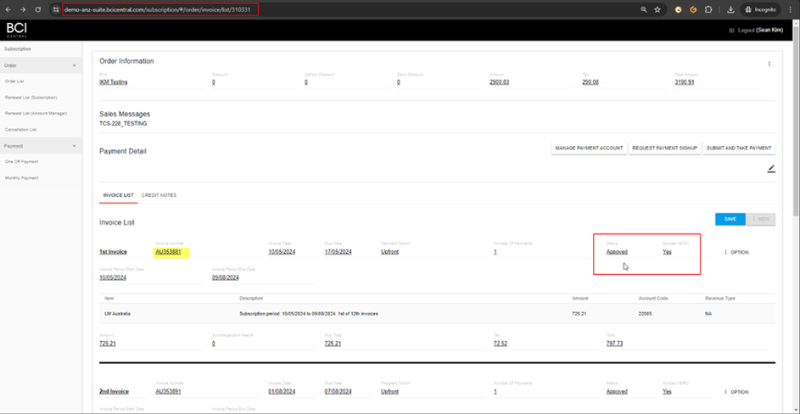Viewport: 800px width, 414px height.
Task: Click the browser back arrow
Action: tap(8, 9)
